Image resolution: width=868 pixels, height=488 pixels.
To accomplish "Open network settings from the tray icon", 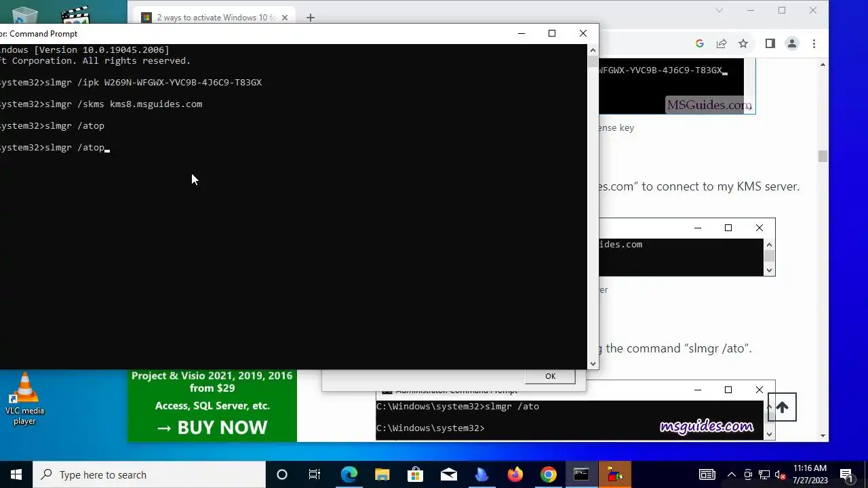I will click(x=764, y=474).
